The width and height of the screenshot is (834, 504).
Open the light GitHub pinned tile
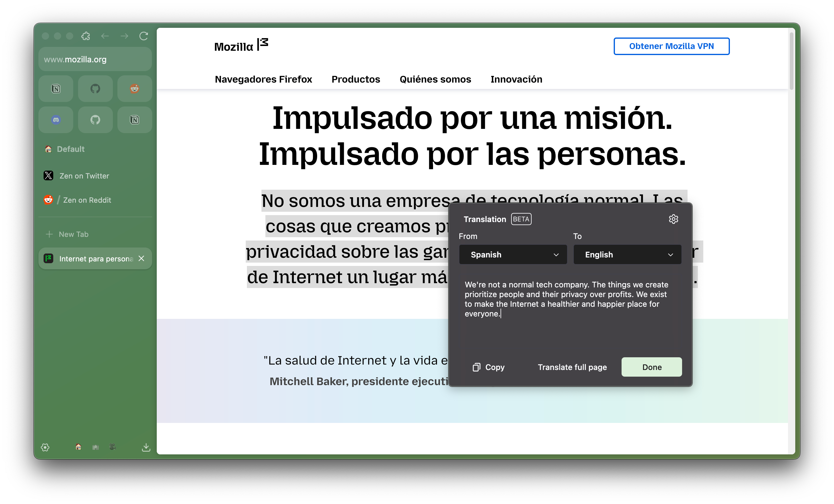pos(95,120)
